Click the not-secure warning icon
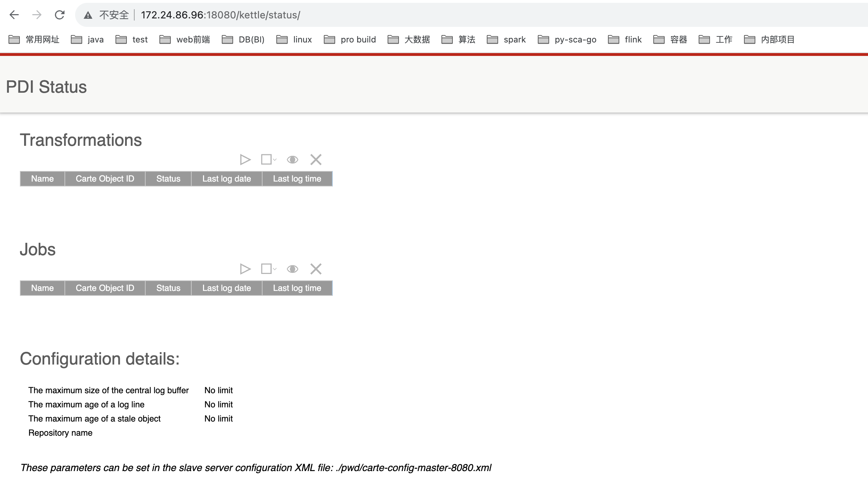 [88, 15]
